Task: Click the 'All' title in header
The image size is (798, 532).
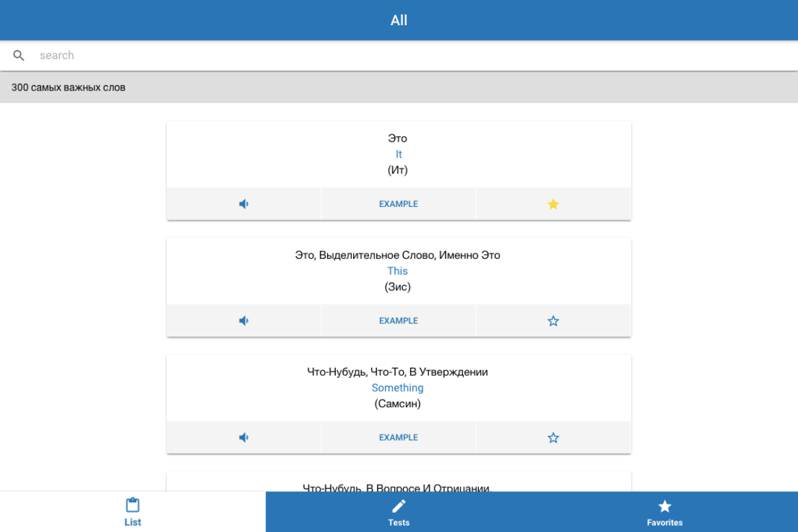Action: (x=399, y=21)
